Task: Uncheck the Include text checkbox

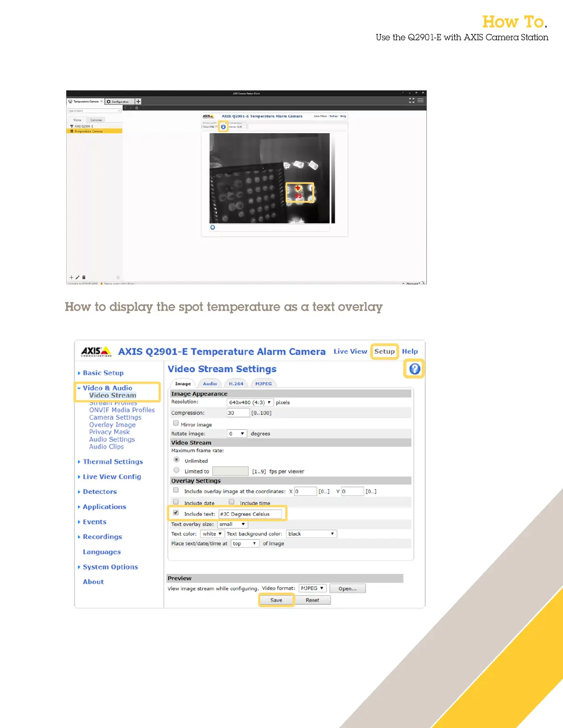Action: [x=176, y=513]
